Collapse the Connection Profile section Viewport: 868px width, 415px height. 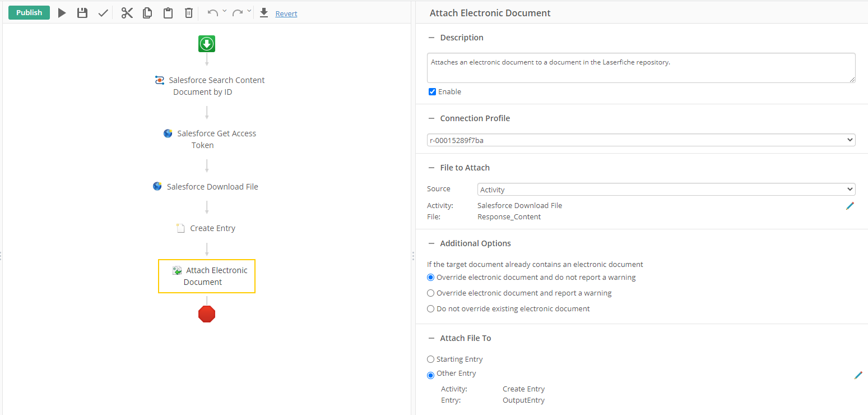(x=431, y=118)
